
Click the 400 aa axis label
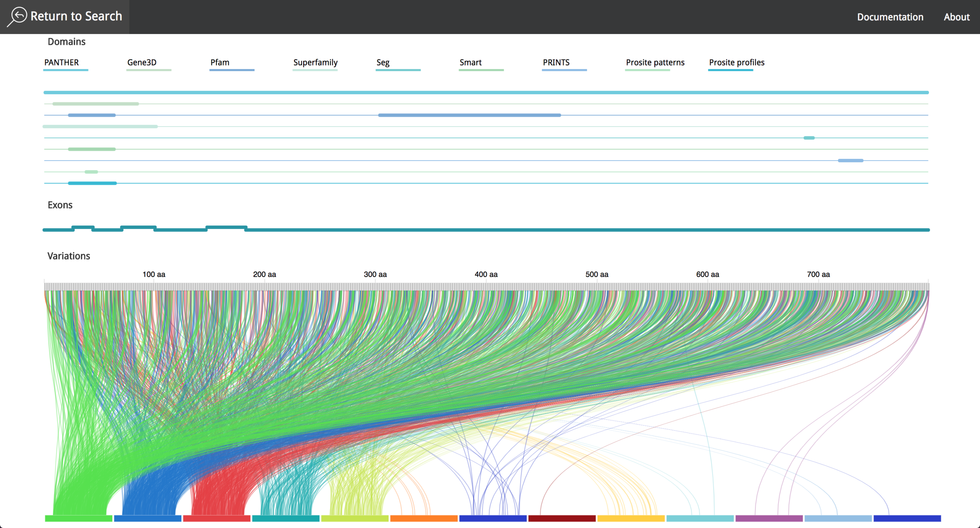486,274
